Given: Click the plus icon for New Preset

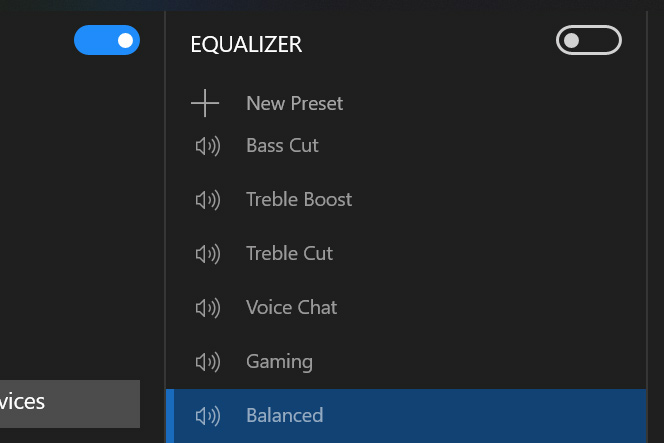Looking at the screenshot, I should point(205,103).
